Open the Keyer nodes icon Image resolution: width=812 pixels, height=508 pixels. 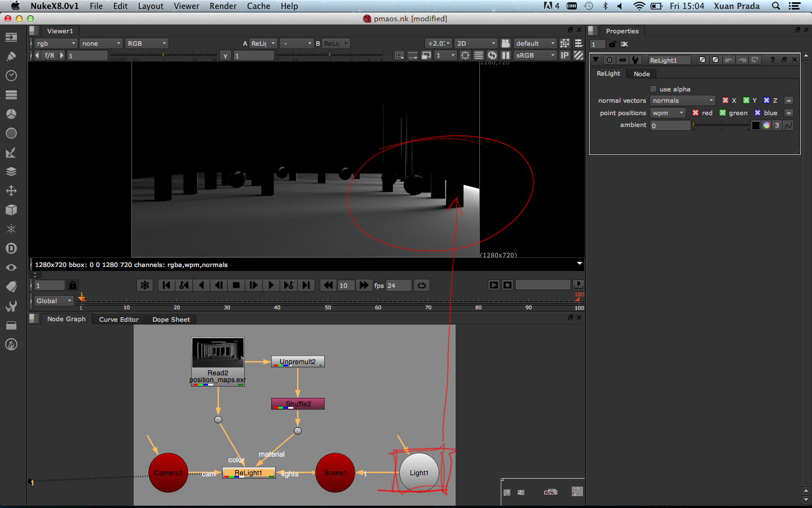pyautogui.click(x=11, y=152)
